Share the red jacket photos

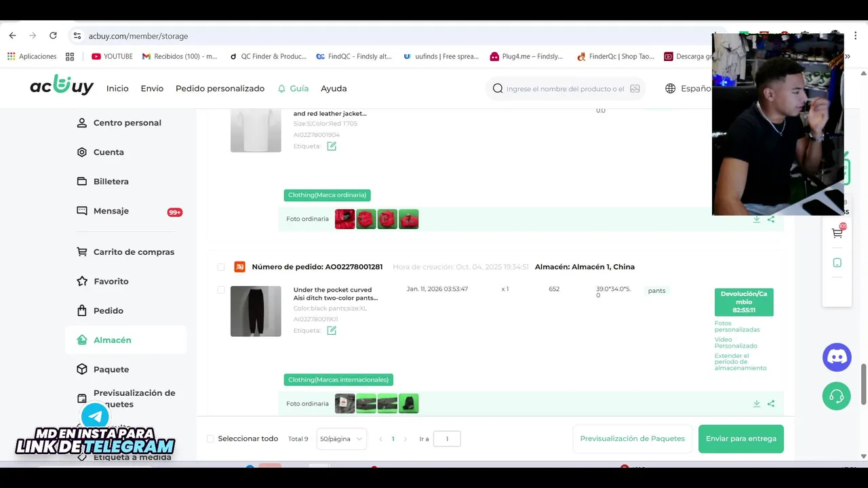tap(771, 219)
